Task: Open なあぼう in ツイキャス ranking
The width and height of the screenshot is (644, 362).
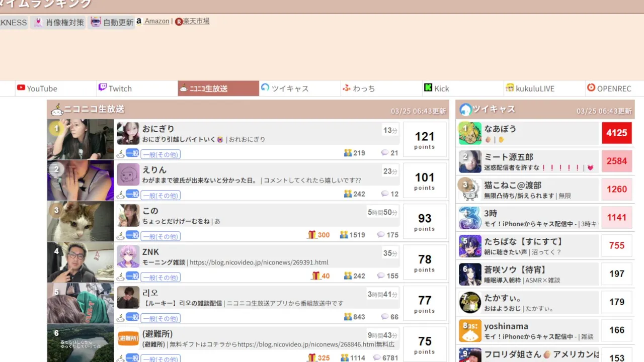Action: (x=500, y=129)
